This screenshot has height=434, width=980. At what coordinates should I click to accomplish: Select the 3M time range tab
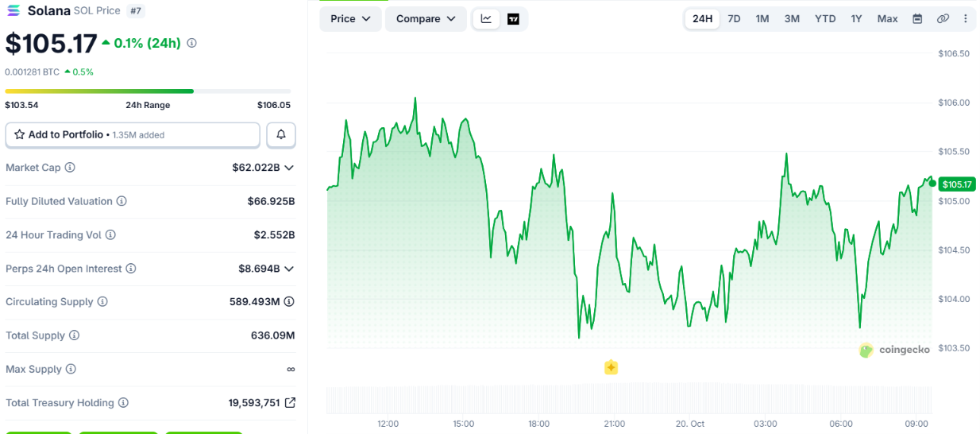(x=792, y=18)
